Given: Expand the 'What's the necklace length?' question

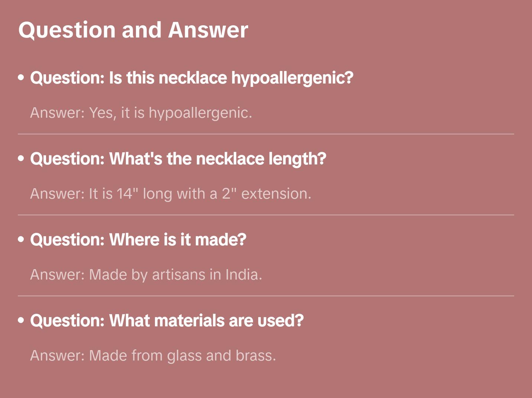Looking at the screenshot, I should [178, 159].
